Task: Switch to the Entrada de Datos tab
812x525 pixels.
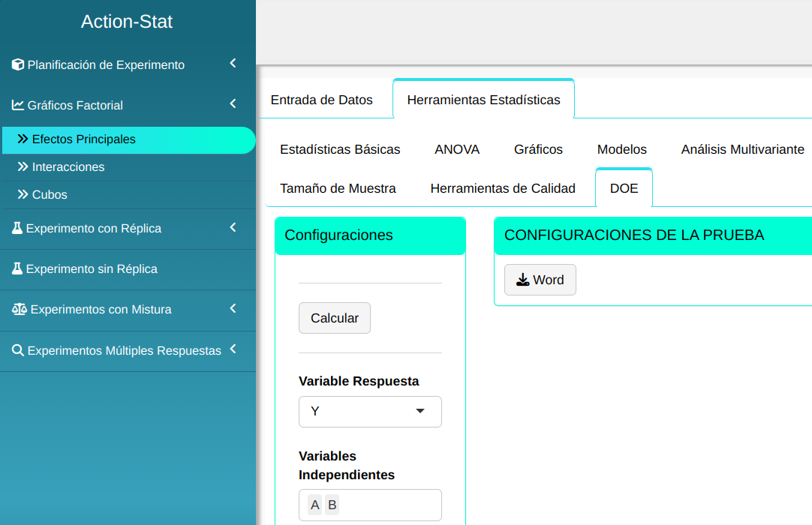Action: pos(321,100)
